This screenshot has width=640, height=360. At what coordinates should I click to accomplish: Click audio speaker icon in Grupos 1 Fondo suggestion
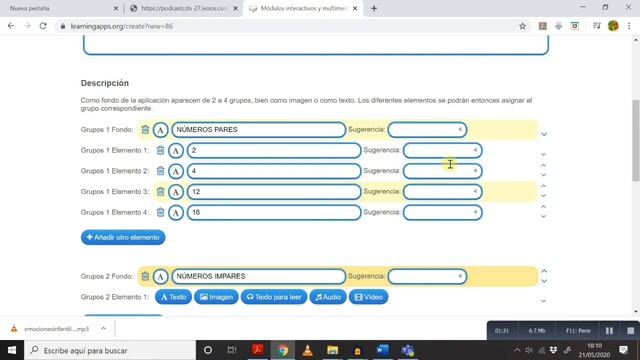point(460,129)
